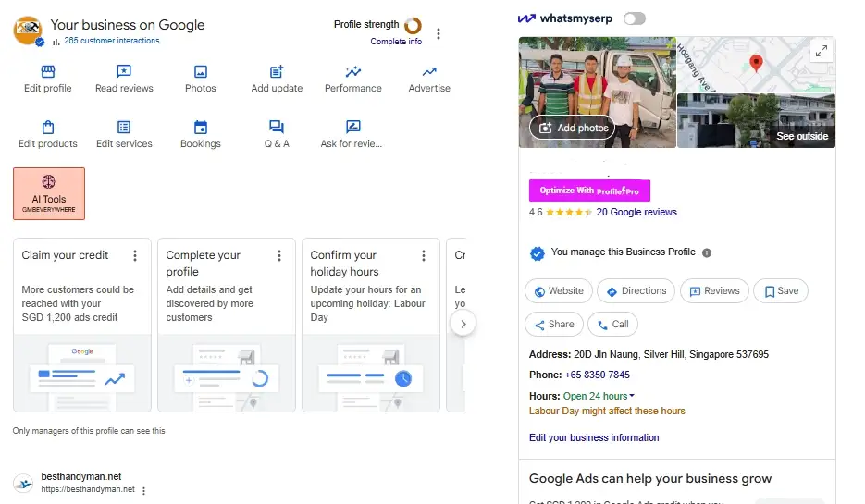
Task: Open Bookings calendar icon
Action: [201, 127]
